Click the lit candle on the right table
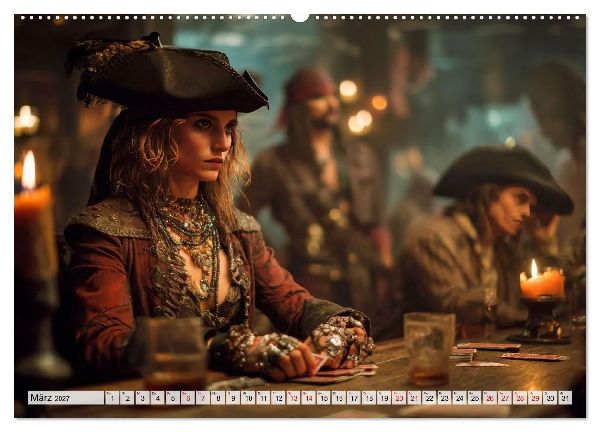 (x=542, y=281)
